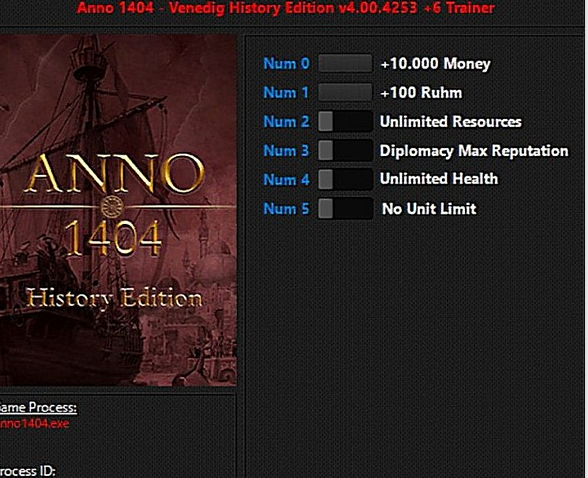Viewport: 588px width, 478px height.
Task: Click the Num 1 hotkey label
Action: point(286,92)
